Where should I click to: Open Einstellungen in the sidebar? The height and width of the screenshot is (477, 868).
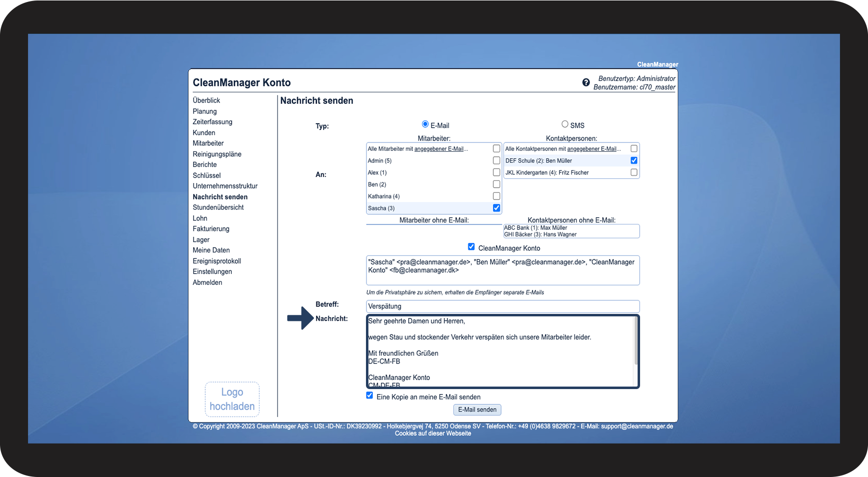[212, 272]
